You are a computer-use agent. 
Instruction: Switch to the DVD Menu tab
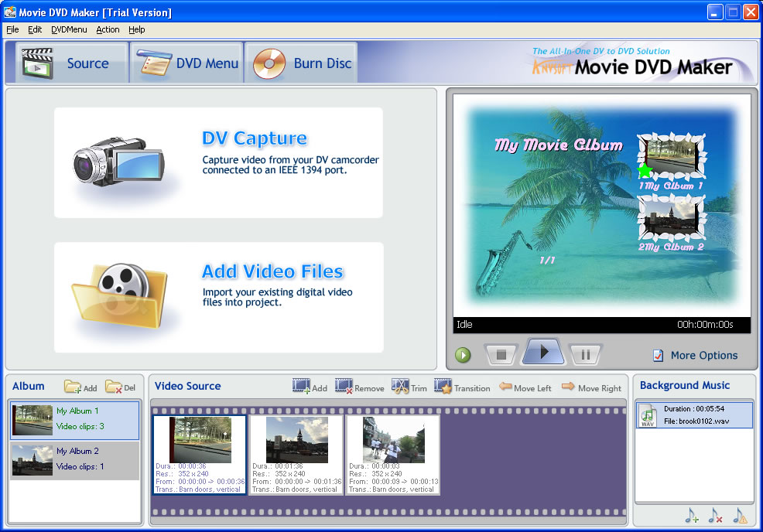186,63
